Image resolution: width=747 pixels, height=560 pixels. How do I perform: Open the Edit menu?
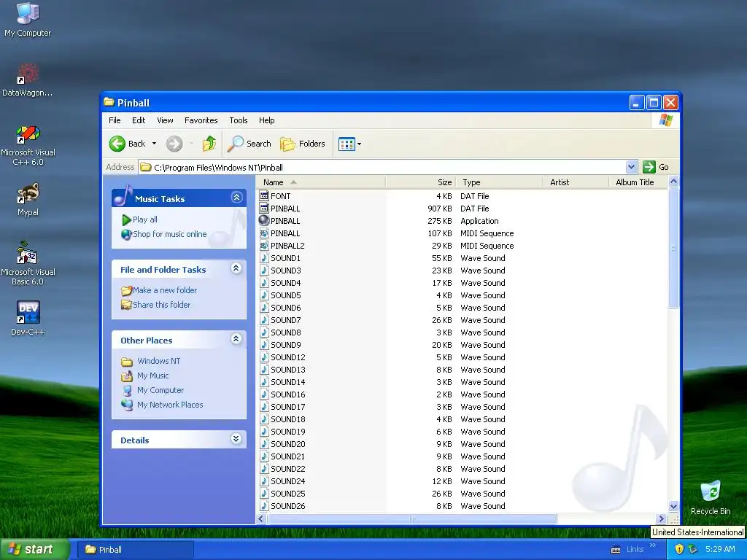tap(139, 120)
